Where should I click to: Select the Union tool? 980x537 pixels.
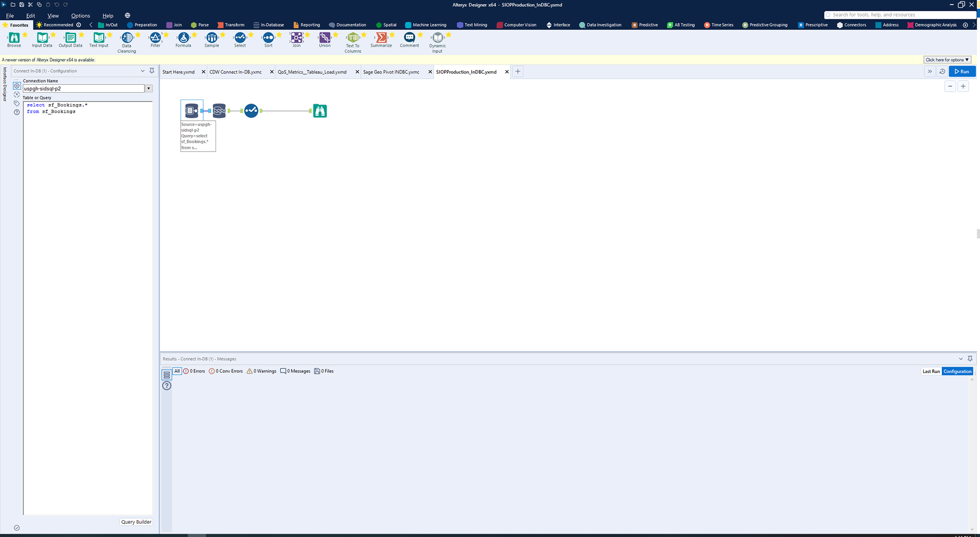point(325,40)
